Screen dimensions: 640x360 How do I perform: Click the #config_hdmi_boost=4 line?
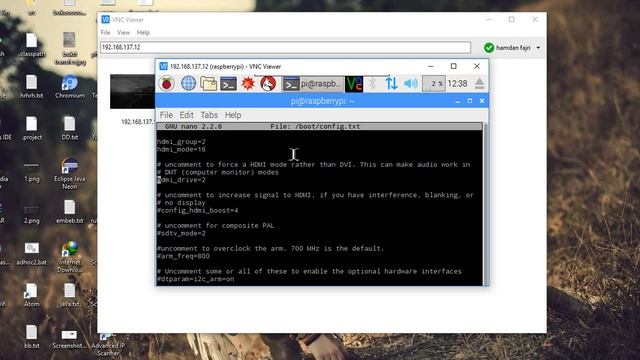click(198, 211)
